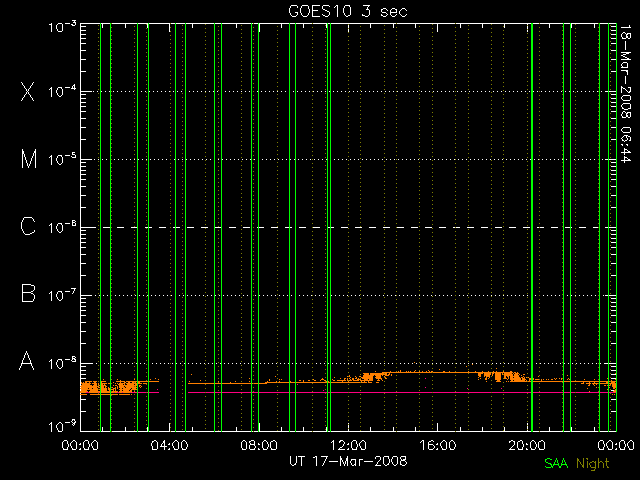Click the bright green SAA line near 20:00
The image size is (640, 480).
532,227
